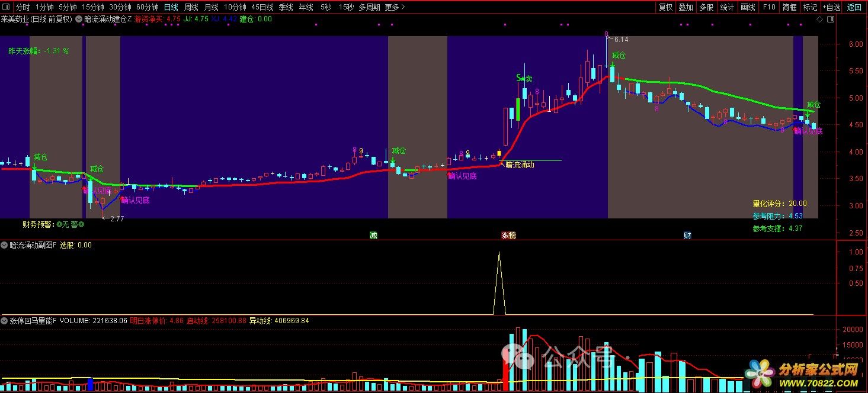Screen dimensions: 868x393
Task: Open the 多股 multi-stock view
Action: [706, 7]
